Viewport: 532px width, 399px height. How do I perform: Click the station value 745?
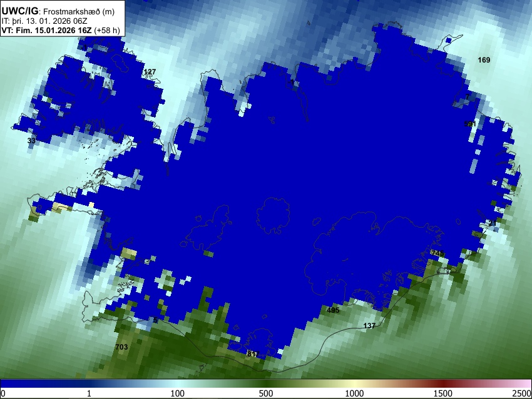point(437,253)
